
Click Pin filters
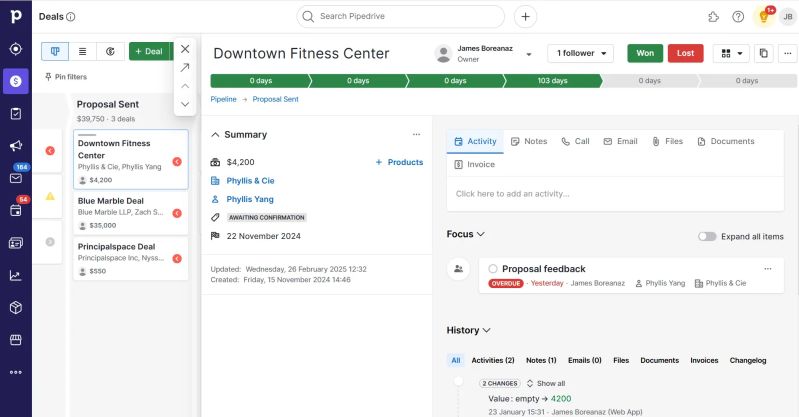[x=66, y=77]
